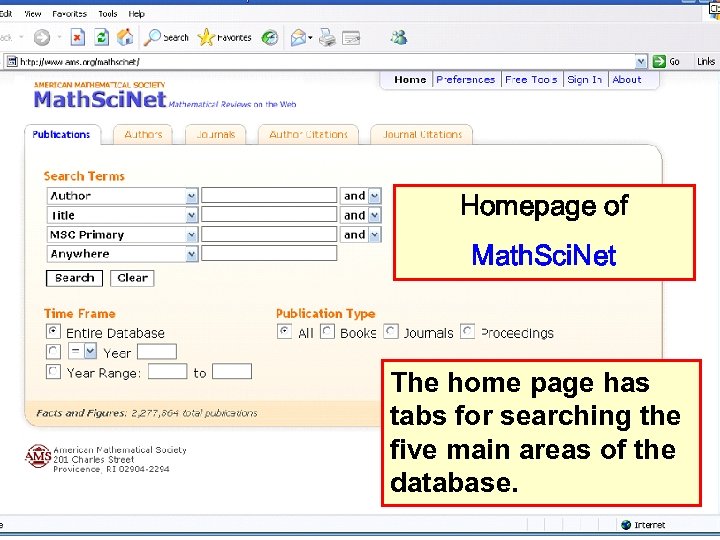Click the page icon in the address bar
Viewport: 720px width, 540px height.
[x=12, y=62]
